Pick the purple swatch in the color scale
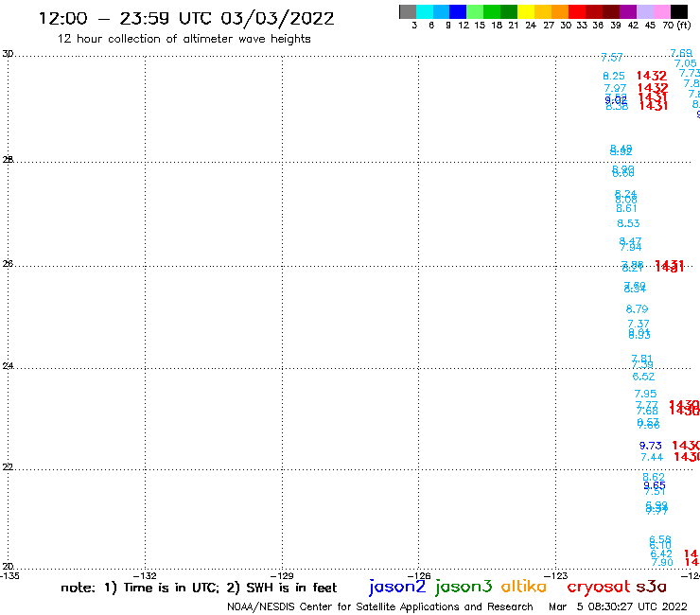The image size is (700, 615). (x=628, y=11)
